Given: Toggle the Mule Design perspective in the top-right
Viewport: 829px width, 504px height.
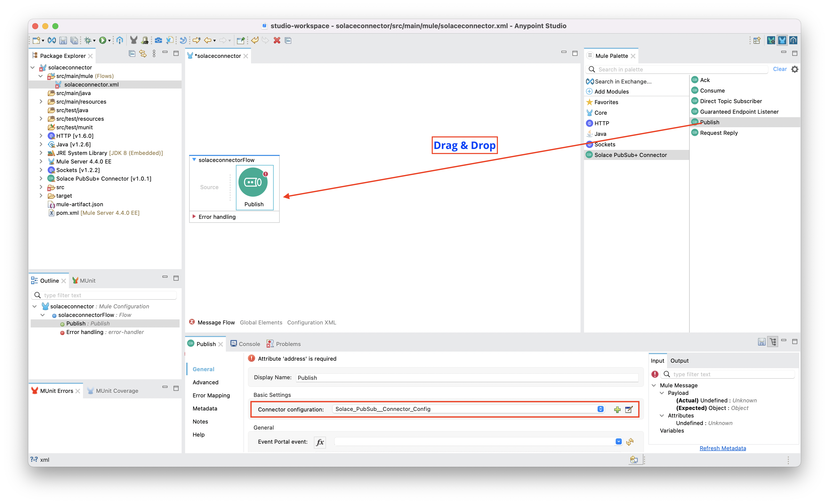Looking at the screenshot, I should (x=782, y=40).
